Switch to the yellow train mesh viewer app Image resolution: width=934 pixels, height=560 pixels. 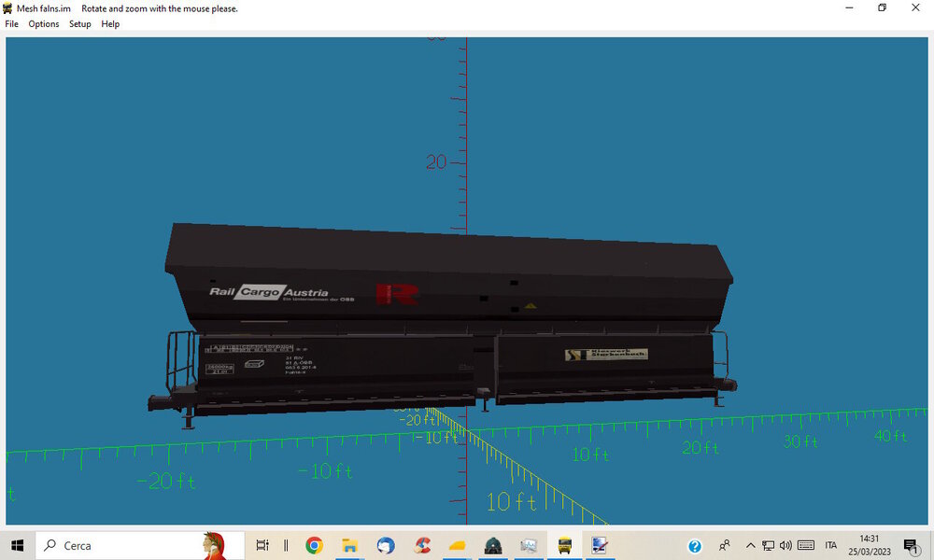click(x=565, y=545)
